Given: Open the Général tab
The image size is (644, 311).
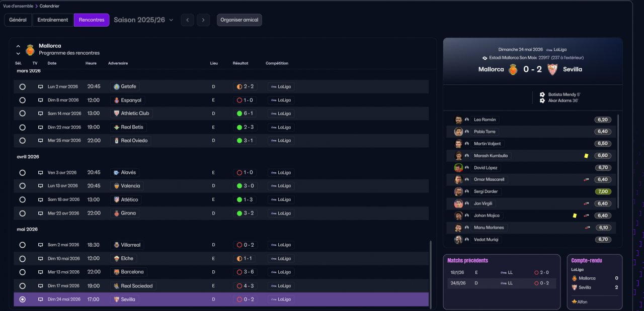Looking at the screenshot, I should tap(18, 20).
